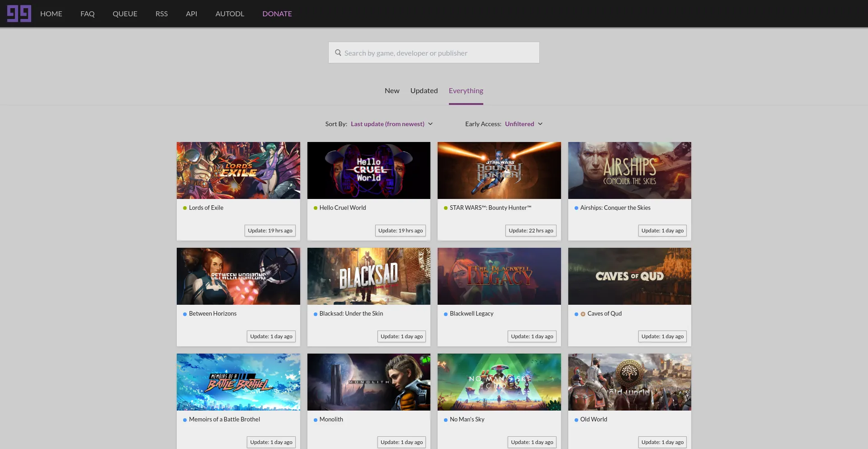
Task: Click the Blackwell Legacy title
Action: click(472, 314)
